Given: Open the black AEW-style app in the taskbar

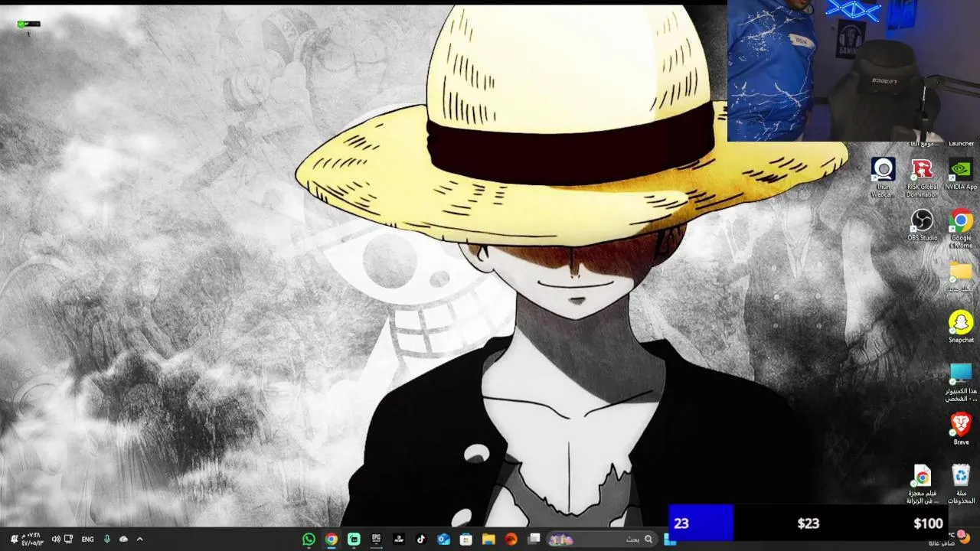Looking at the screenshot, I should (399, 539).
